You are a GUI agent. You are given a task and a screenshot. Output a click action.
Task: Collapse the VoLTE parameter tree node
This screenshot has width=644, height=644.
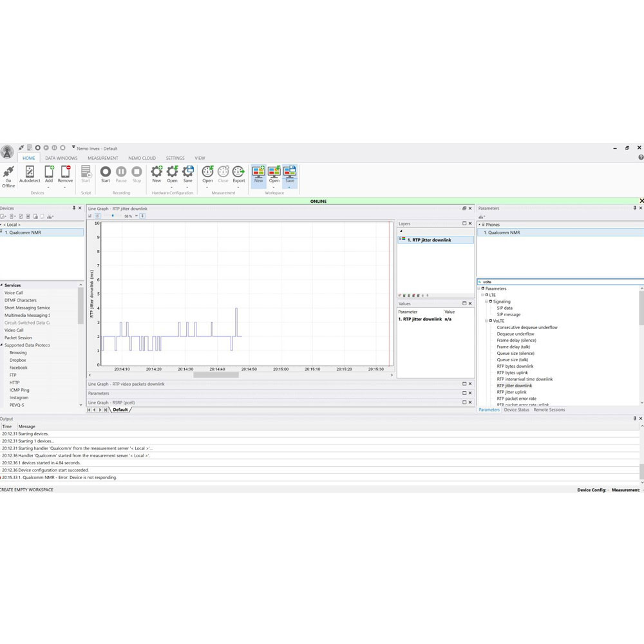click(x=488, y=321)
